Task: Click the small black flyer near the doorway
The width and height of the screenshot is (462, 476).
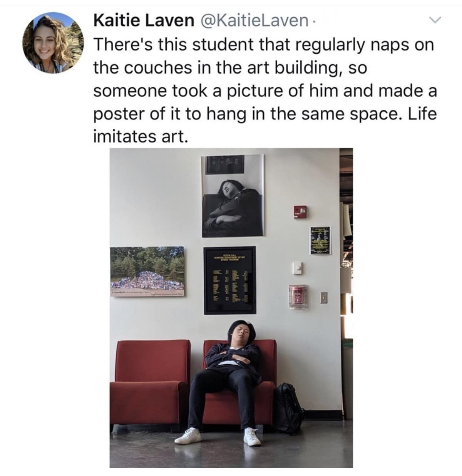Action: pos(320,240)
